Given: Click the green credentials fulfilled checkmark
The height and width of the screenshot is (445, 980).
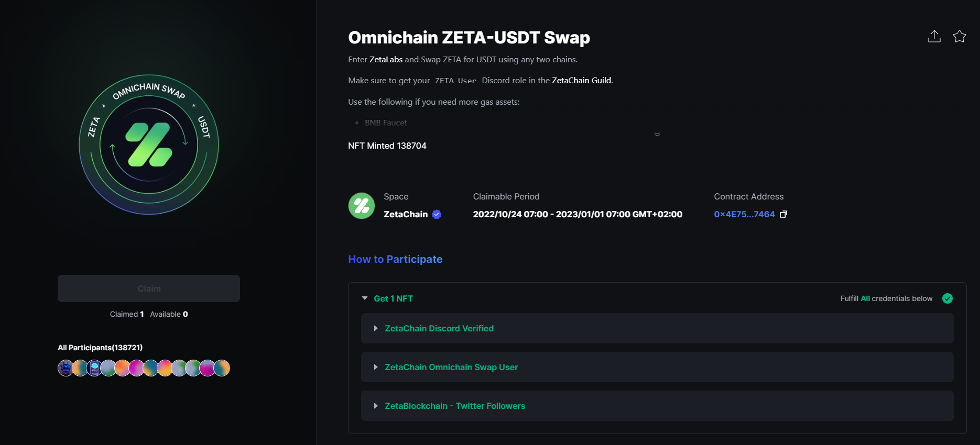Looking at the screenshot, I should coord(947,298).
